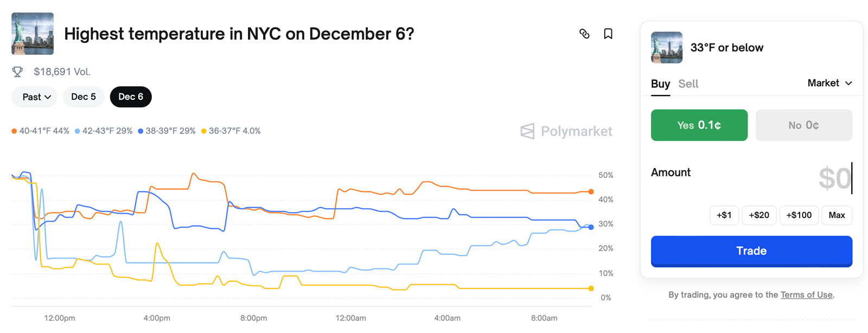Image resolution: width=868 pixels, height=333 pixels.
Task: Add $100 using the quick amount control
Action: tap(799, 215)
